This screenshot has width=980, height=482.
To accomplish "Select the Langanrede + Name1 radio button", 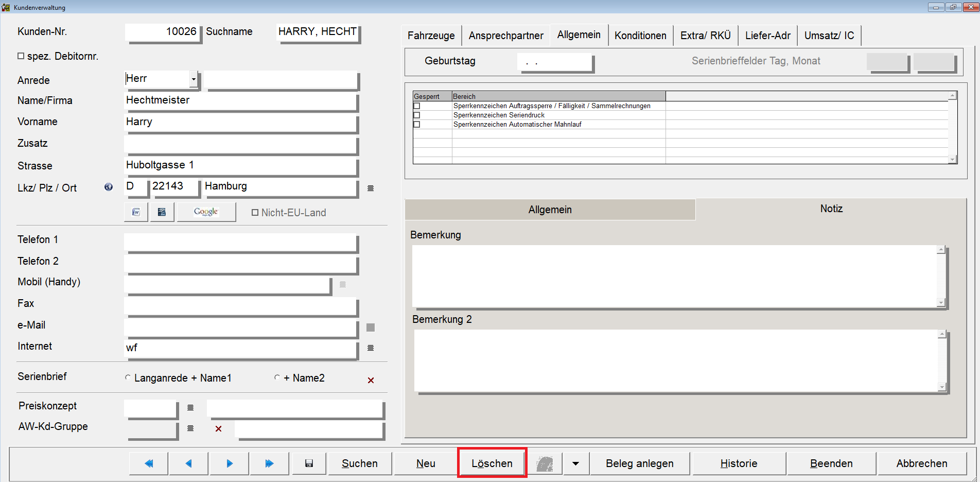I will (x=128, y=377).
